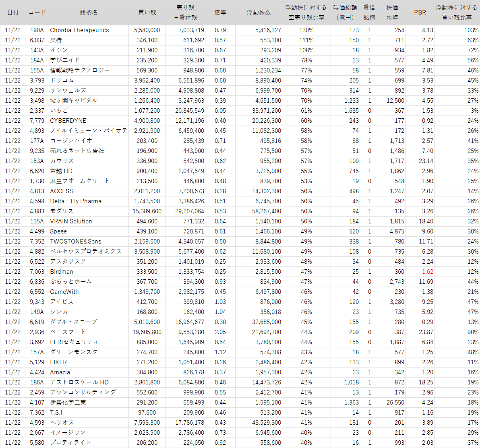Click the Delta-Fly Pharma name cell
480x448 pixels.
[x=76, y=201]
